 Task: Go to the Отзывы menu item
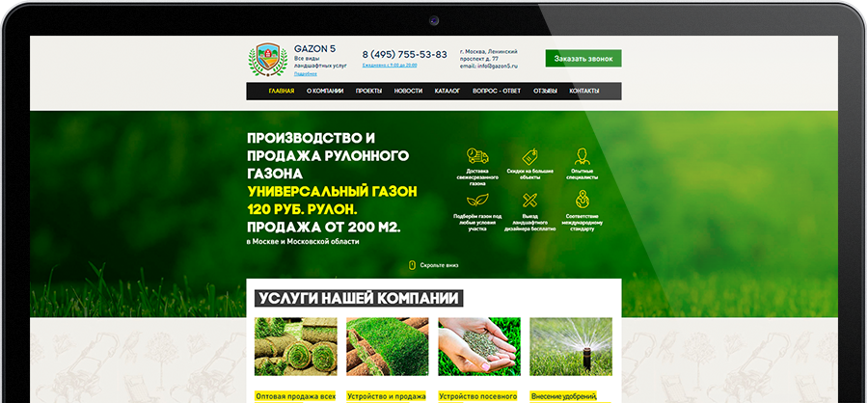[x=545, y=92]
